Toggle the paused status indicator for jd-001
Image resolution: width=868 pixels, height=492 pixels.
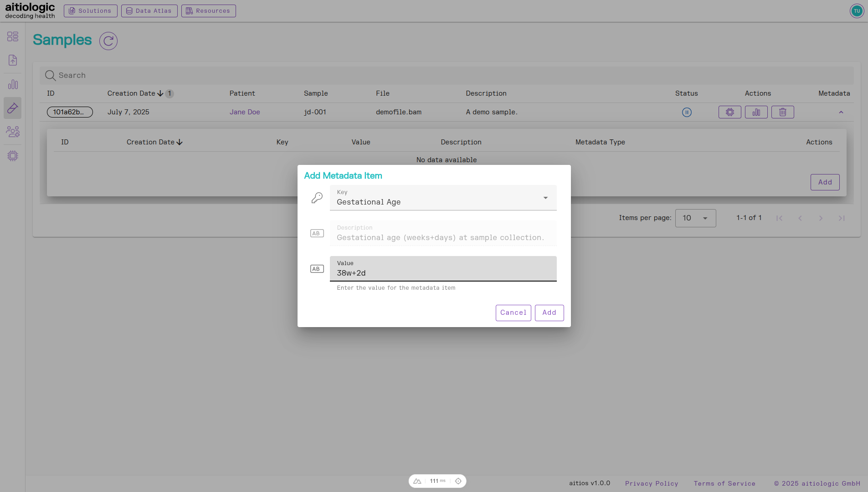coord(686,112)
